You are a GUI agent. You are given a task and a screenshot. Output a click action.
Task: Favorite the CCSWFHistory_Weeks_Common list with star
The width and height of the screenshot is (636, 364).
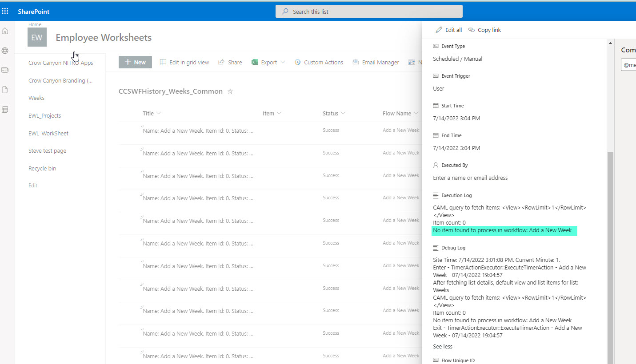(x=230, y=91)
